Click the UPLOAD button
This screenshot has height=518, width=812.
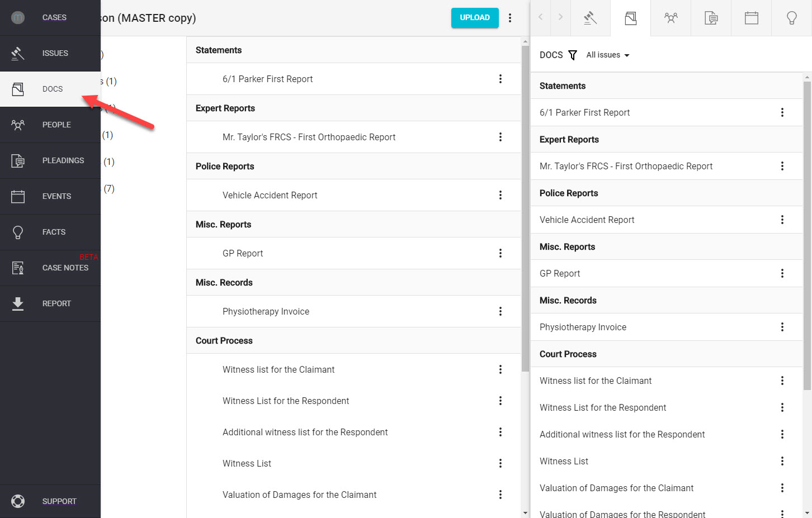click(x=474, y=18)
